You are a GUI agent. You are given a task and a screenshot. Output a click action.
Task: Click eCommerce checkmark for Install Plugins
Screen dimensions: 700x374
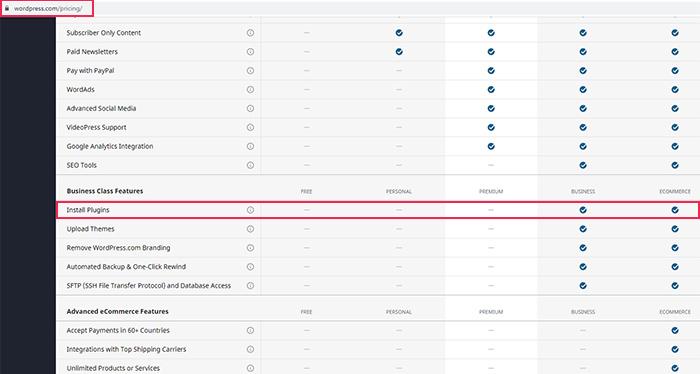(x=675, y=210)
